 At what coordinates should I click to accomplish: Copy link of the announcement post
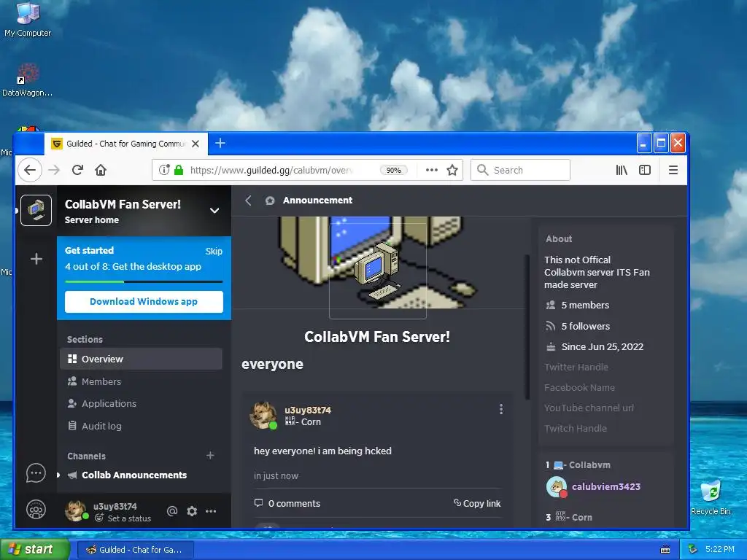(477, 503)
